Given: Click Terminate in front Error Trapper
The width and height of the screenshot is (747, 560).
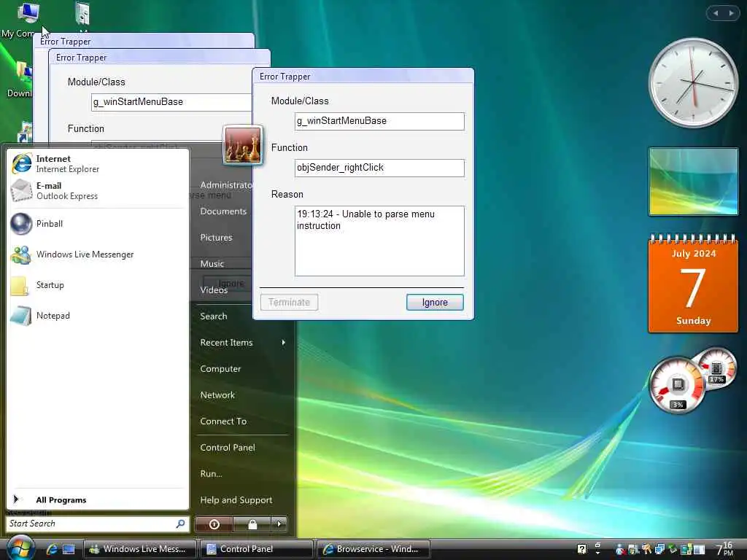Looking at the screenshot, I should click(x=289, y=303).
